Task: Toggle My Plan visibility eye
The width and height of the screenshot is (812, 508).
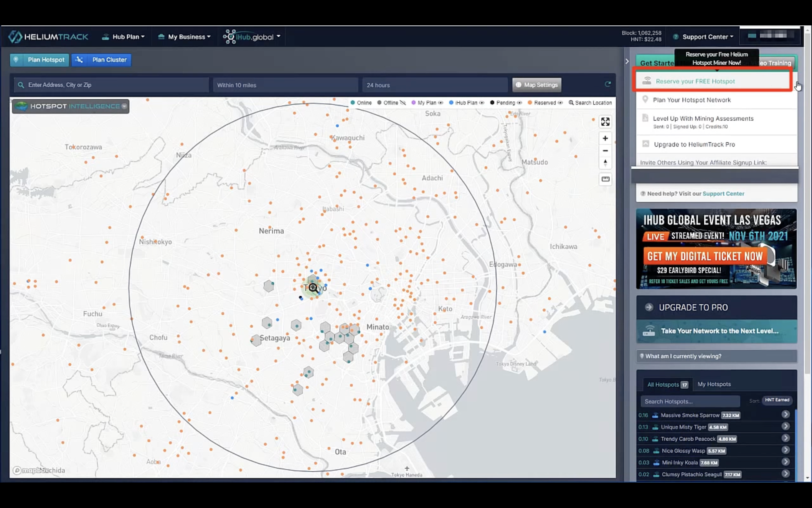Action: [x=441, y=102]
